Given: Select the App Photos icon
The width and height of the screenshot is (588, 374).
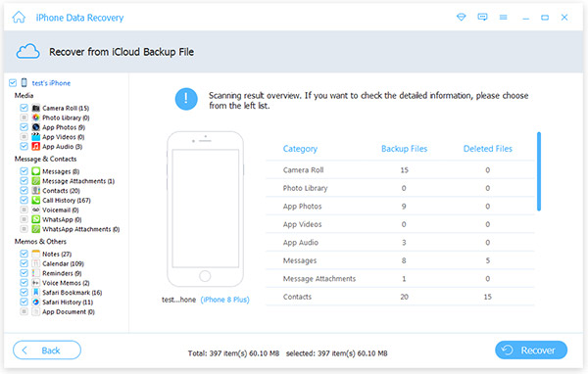Looking at the screenshot, I should [35, 127].
